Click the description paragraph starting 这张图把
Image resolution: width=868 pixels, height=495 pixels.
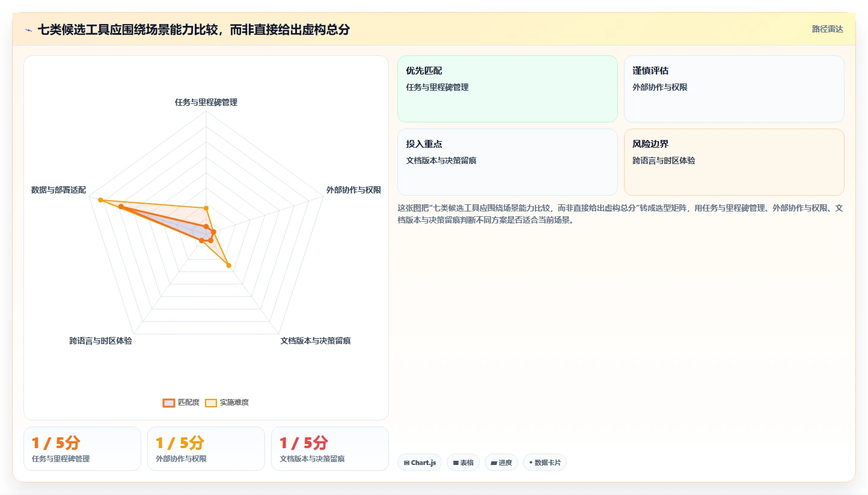point(620,214)
